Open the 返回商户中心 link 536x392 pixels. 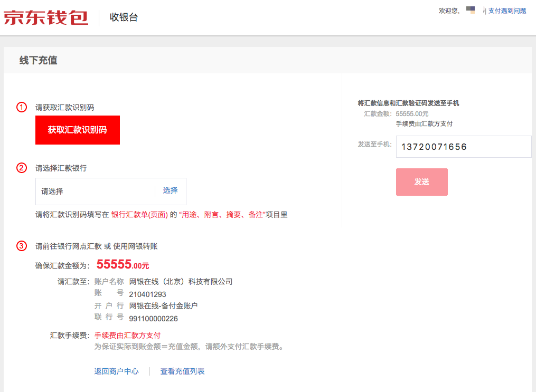click(x=117, y=371)
